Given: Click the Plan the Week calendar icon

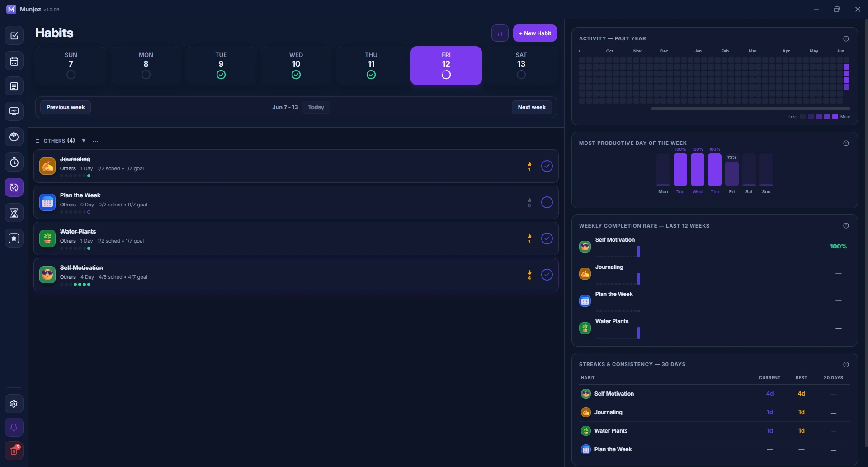Looking at the screenshot, I should click(47, 202).
